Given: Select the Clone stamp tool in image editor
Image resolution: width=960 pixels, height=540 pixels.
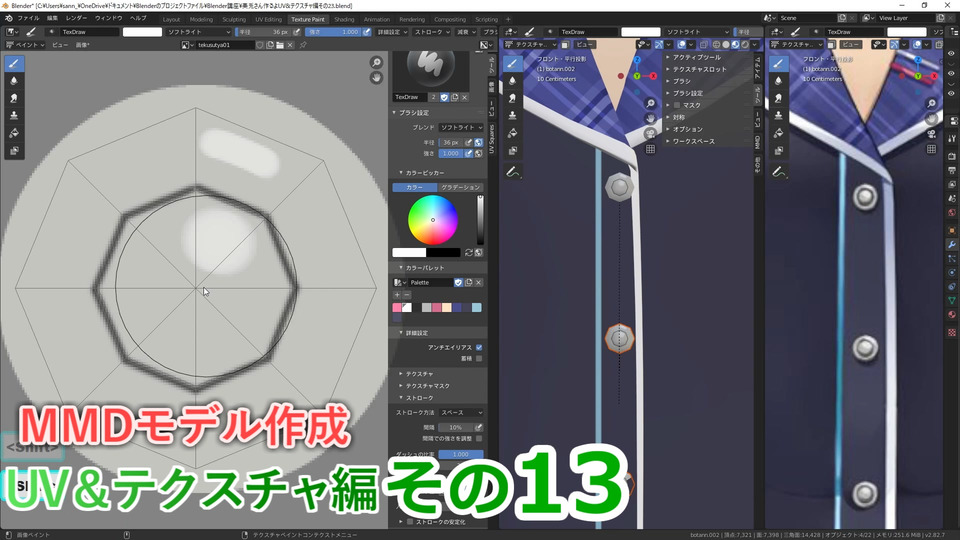Looking at the screenshot, I should [x=14, y=116].
